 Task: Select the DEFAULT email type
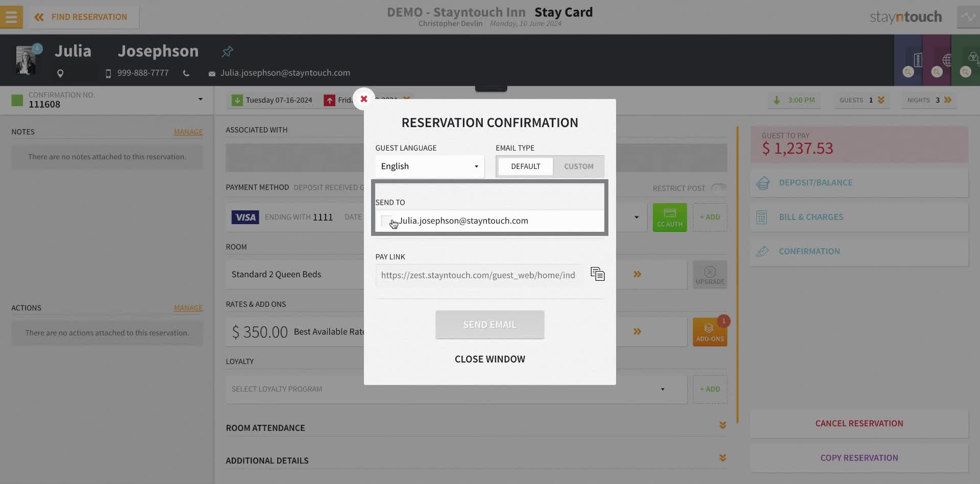click(525, 166)
